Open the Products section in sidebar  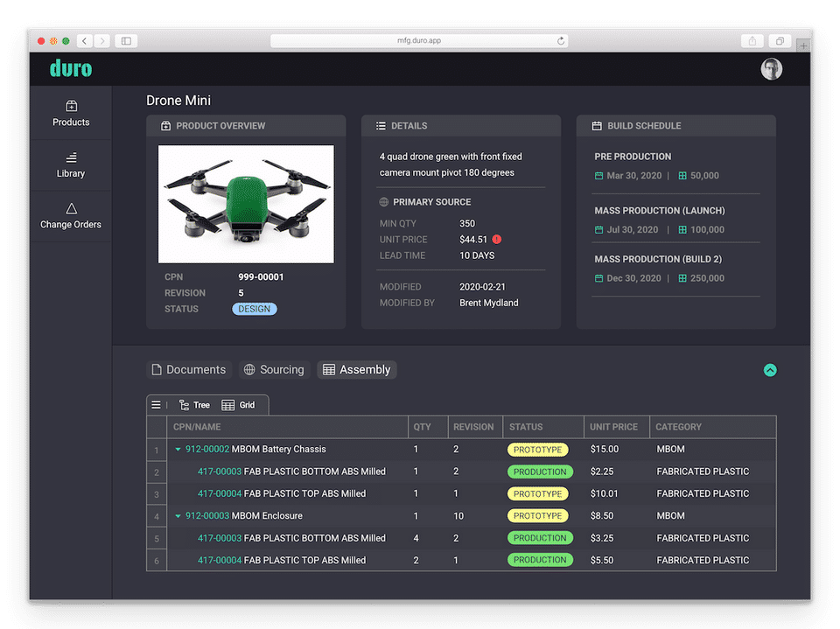71,113
